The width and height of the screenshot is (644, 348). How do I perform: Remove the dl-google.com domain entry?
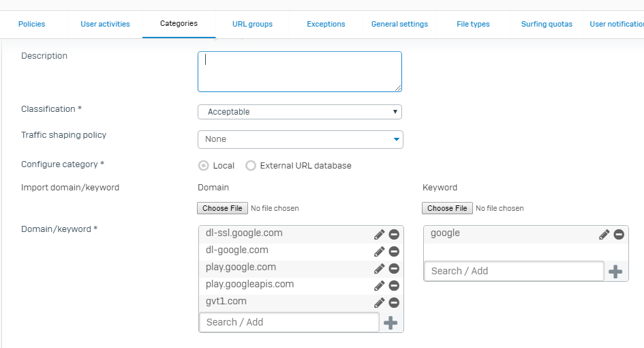coord(394,252)
